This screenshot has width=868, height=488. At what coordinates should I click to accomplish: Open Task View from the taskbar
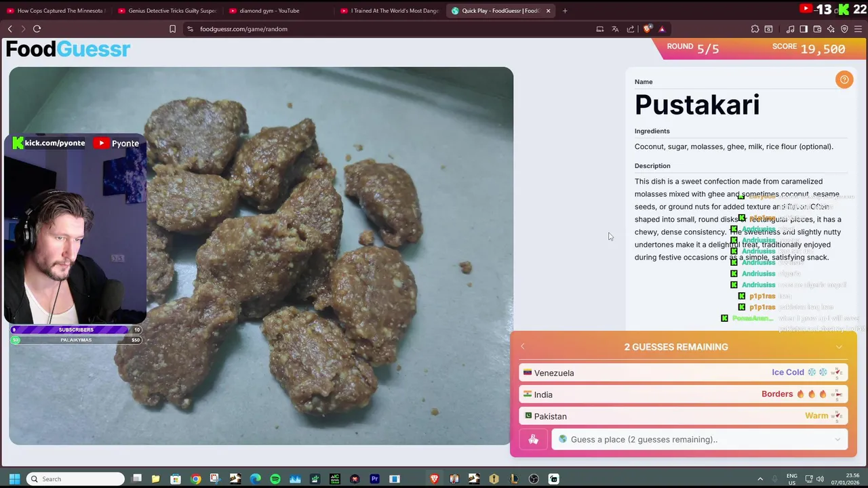pos(136,479)
